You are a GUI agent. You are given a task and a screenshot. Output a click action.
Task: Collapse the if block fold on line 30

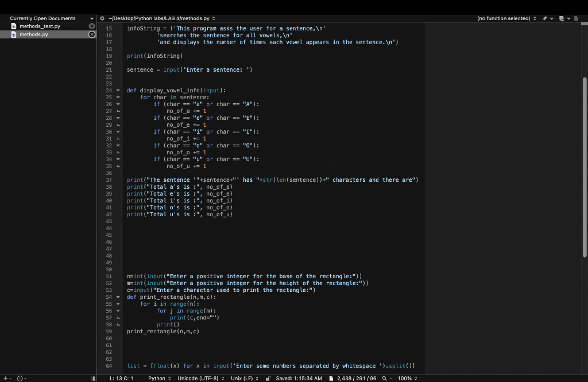(x=118, y=132)
